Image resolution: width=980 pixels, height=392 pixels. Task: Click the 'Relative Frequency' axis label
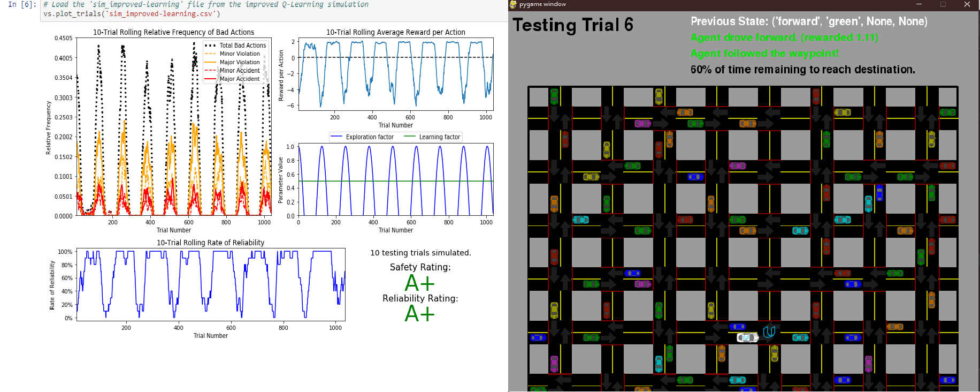coord(48,128)
